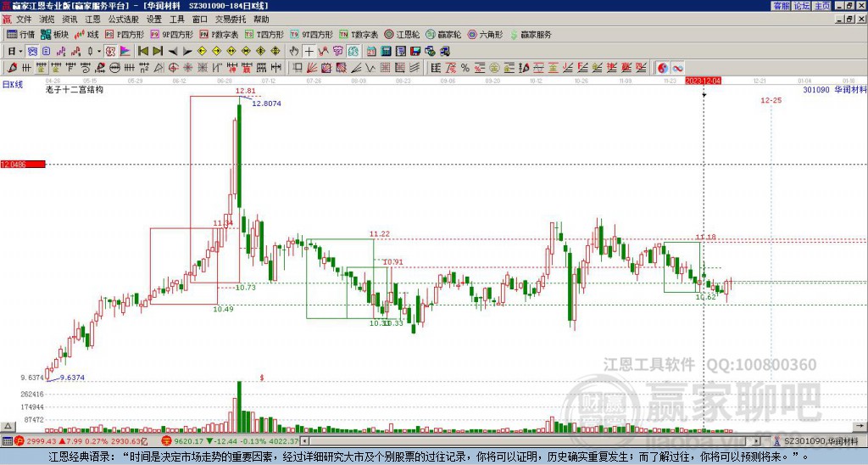Viewport: 868px width, 465px height.
Task: Open the P四方形 square tool
Action: pos(125,34)
